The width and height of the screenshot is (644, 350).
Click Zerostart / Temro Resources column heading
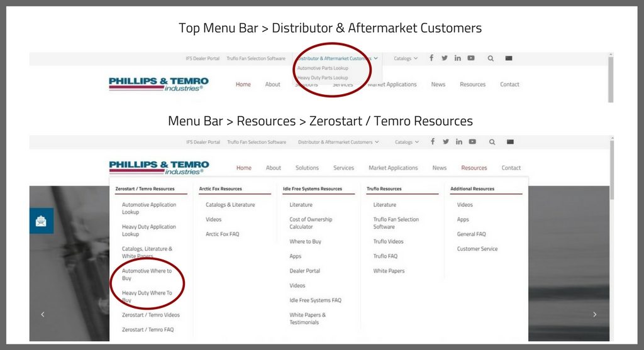point(145,189)
